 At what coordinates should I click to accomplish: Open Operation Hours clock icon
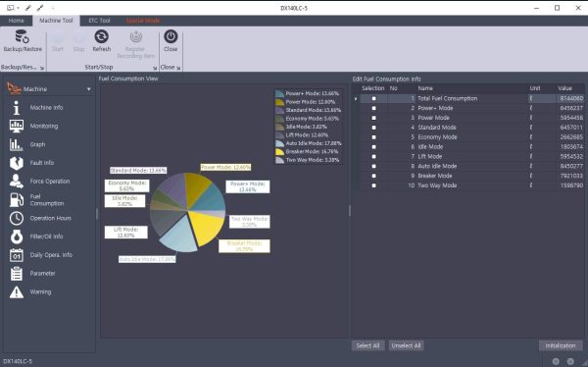click(x=16, y=218)
